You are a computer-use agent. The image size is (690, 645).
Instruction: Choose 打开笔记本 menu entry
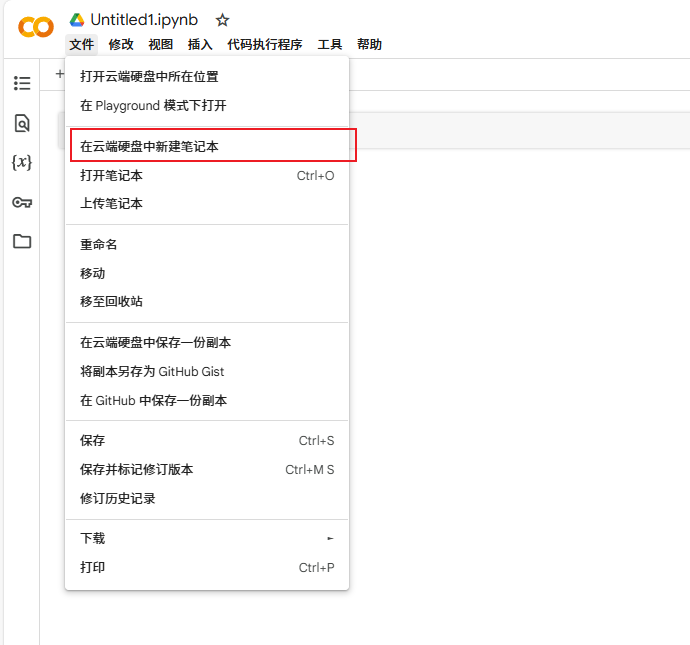pyautogui.click(x=207, y=176)
